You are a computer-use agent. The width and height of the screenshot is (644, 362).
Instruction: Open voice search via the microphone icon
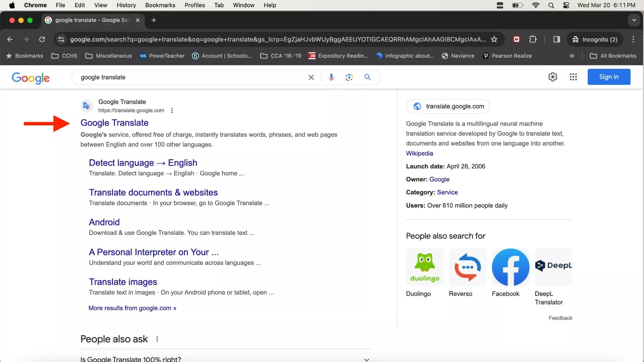pyautogui.click(x=331, y=77)
